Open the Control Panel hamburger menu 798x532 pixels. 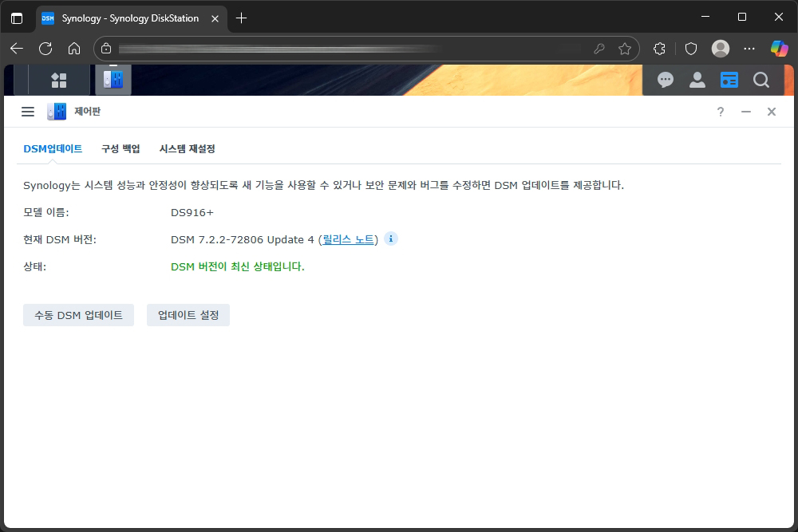click(x=28, y=112)
